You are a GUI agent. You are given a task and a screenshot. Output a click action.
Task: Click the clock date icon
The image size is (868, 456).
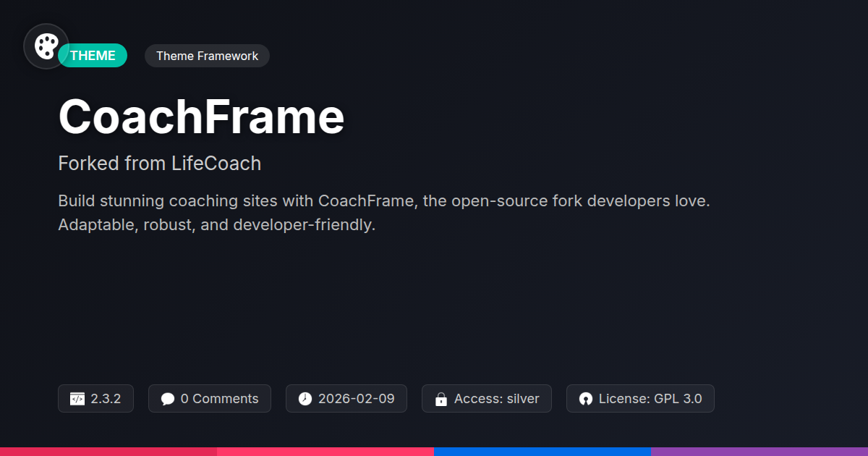point(305,399)
